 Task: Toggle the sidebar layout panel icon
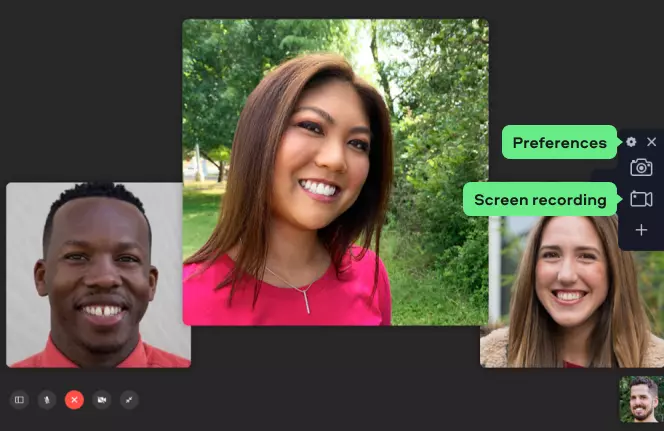(19, 400)
